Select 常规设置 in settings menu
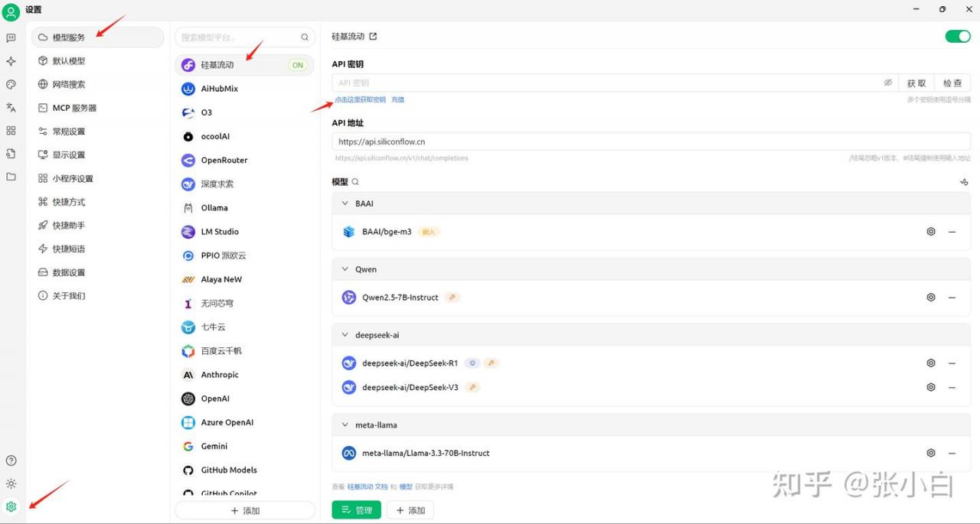Image resolution: width=980 pixels, height=524 pixels. (x=97, y=132)
